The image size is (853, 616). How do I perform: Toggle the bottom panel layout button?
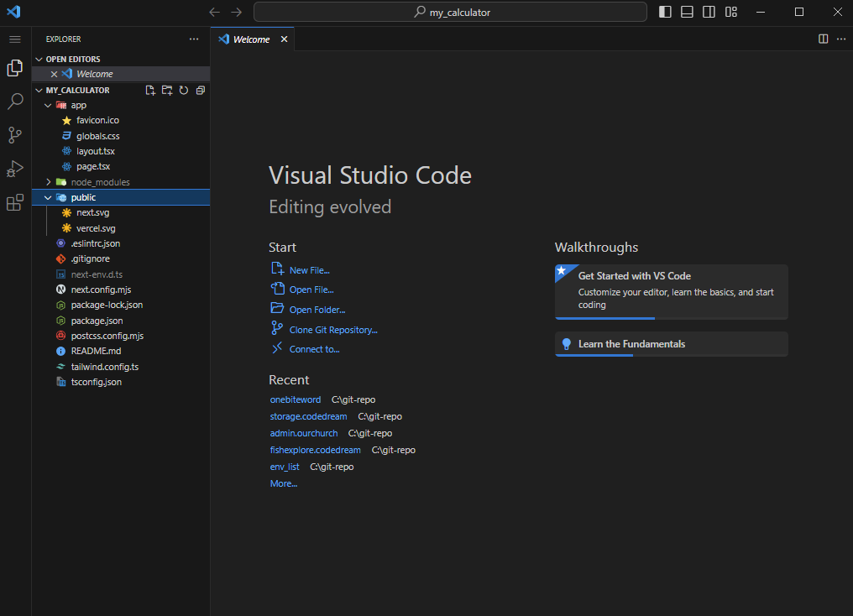[687, 12]
